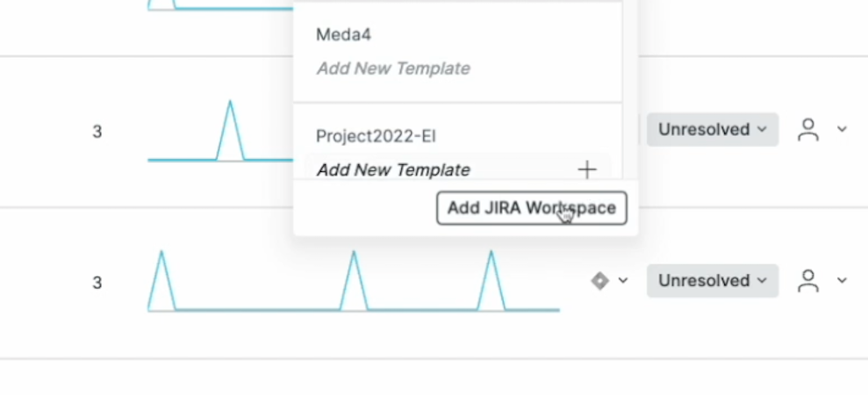Click the middle peak in the bottom row sparkline
Screen dimensions: 868x395
(x=354, y=265)
